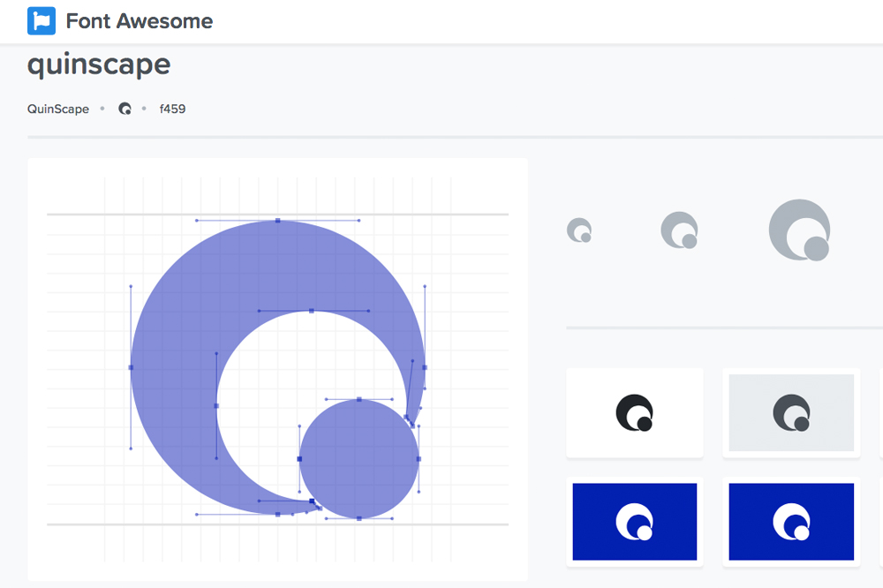Select the leftmost anchor point of the crescent
The height and width of the screenshot is (588, 883).
click(131, 367)
